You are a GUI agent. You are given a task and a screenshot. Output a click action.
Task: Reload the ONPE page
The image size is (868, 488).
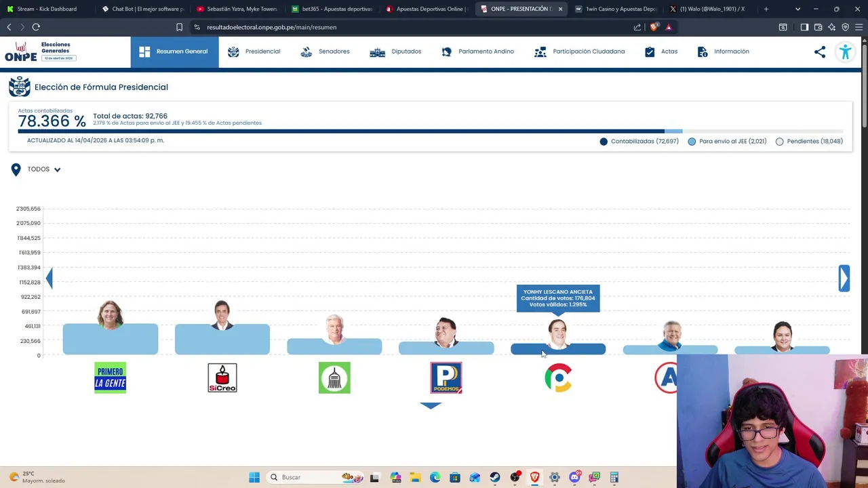tap(36, 27)
